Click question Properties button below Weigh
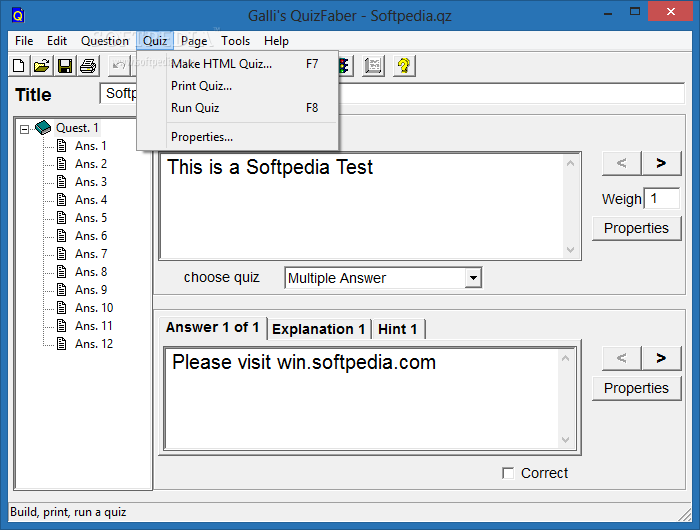Screen dimensions: 700x530 pos(637,228)
